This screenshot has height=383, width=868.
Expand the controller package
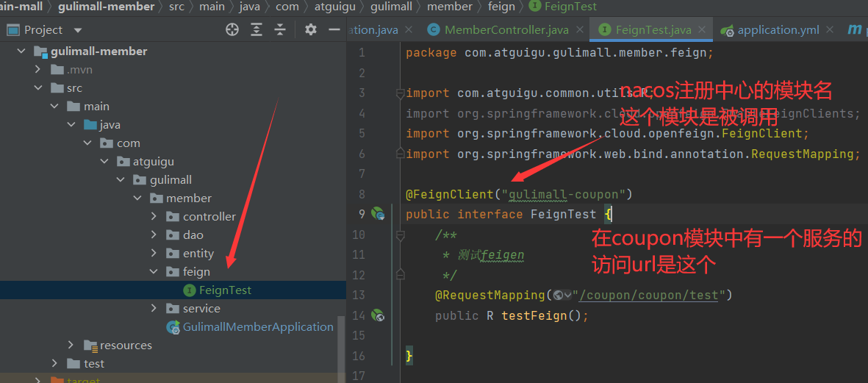154,216
